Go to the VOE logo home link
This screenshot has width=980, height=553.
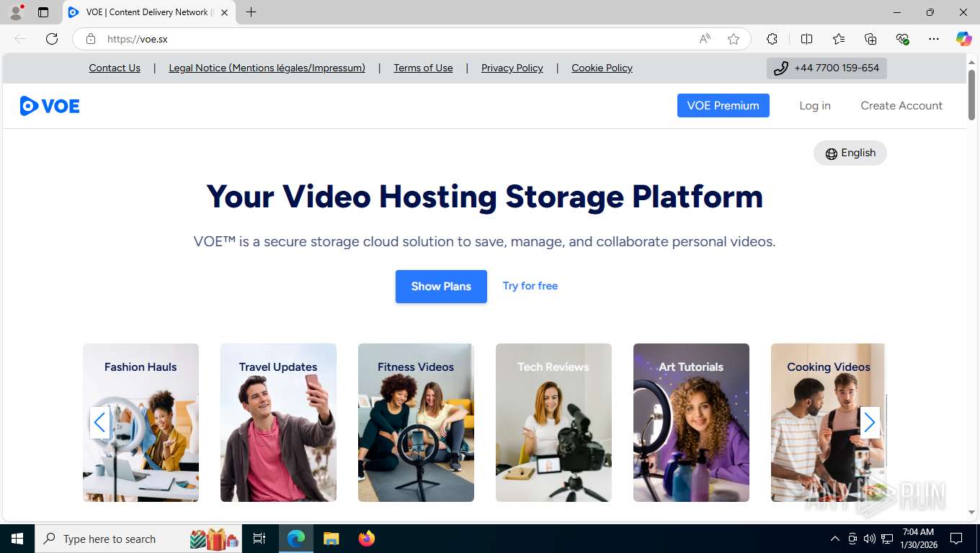click(50, 106)
